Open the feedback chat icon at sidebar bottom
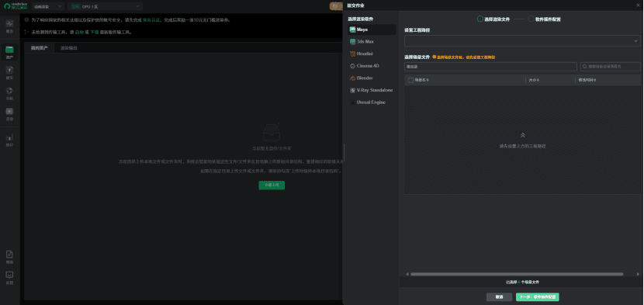 (9, 275)
